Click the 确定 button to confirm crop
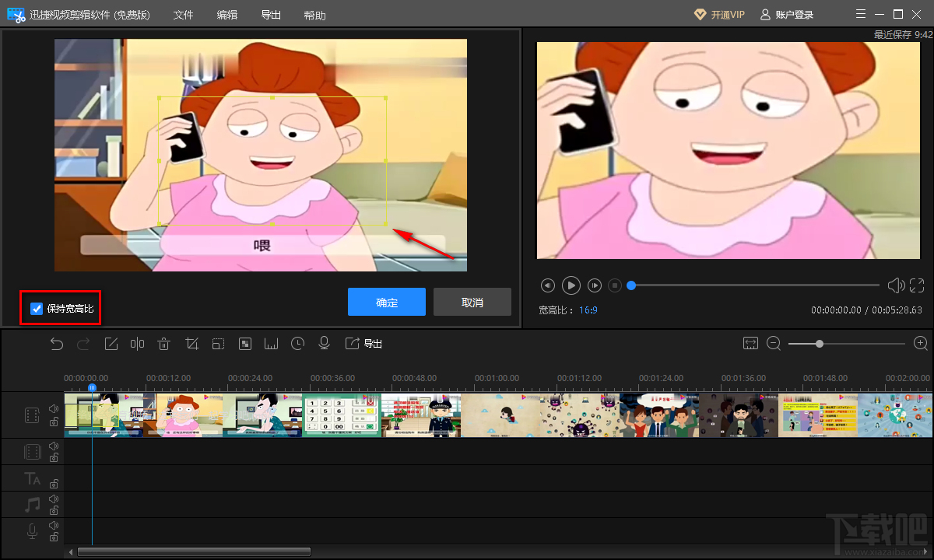 pyautogui.click(x=387, y=303)
